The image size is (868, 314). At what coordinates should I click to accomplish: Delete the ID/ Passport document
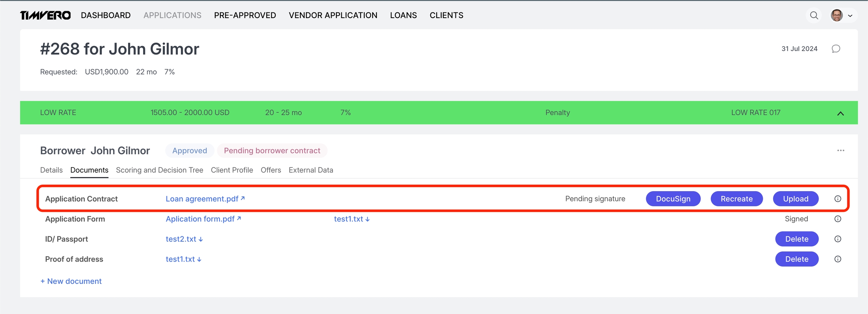pos(796,239)
